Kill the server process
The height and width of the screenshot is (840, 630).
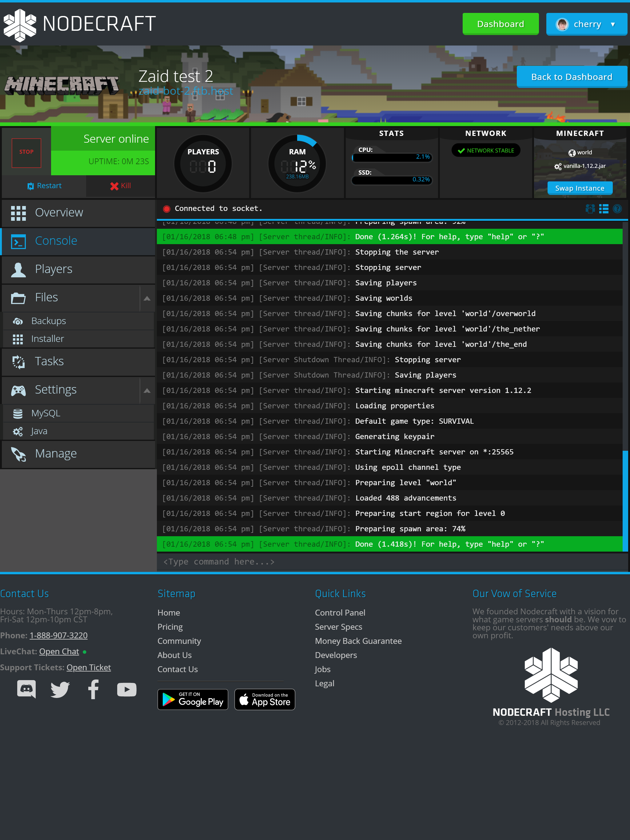pyautogui.click(x=121, y=186)
